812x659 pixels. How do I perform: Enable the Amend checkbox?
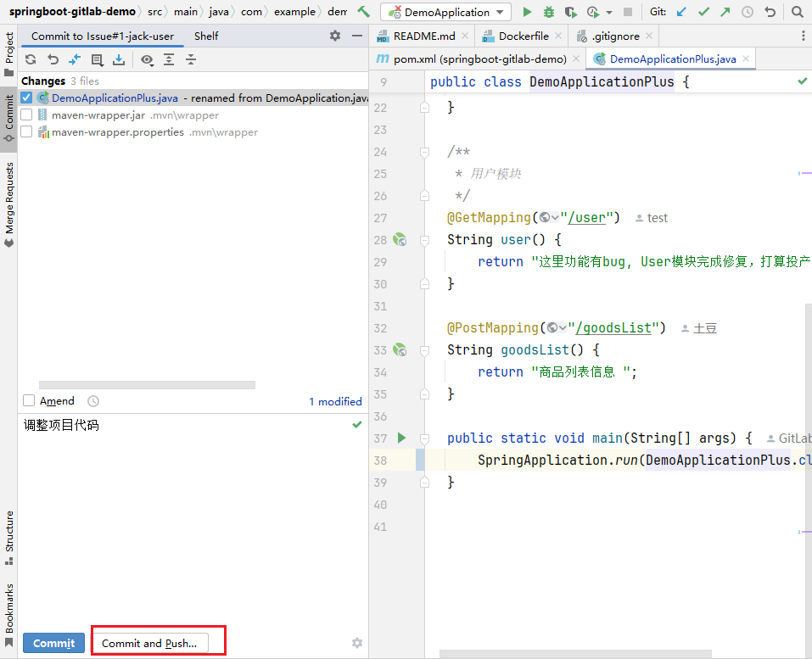pyautogui.click(x=29, y=400)
